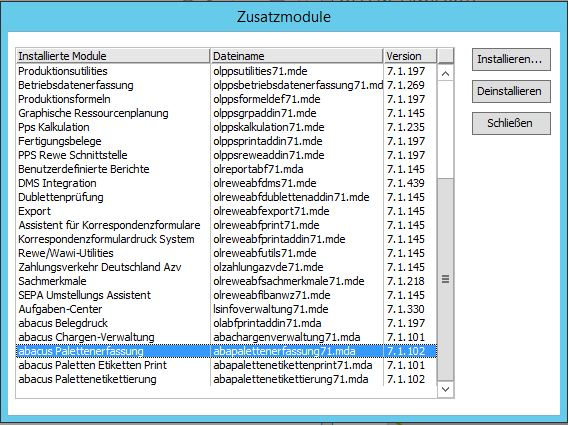Pick the Aufgaben-Center module

(x=226, y=309)
